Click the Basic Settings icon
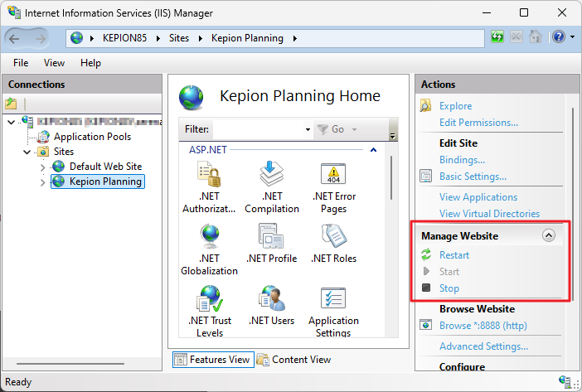Viewport: 582px width, 392px height. pos(426,176)
